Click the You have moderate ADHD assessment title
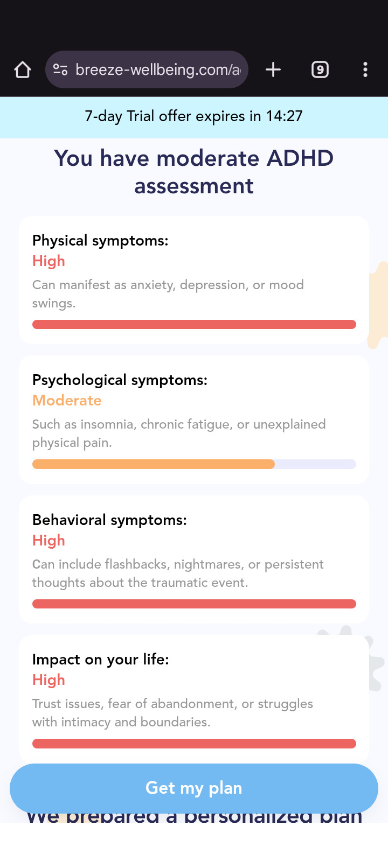 [x=194, y=172]
